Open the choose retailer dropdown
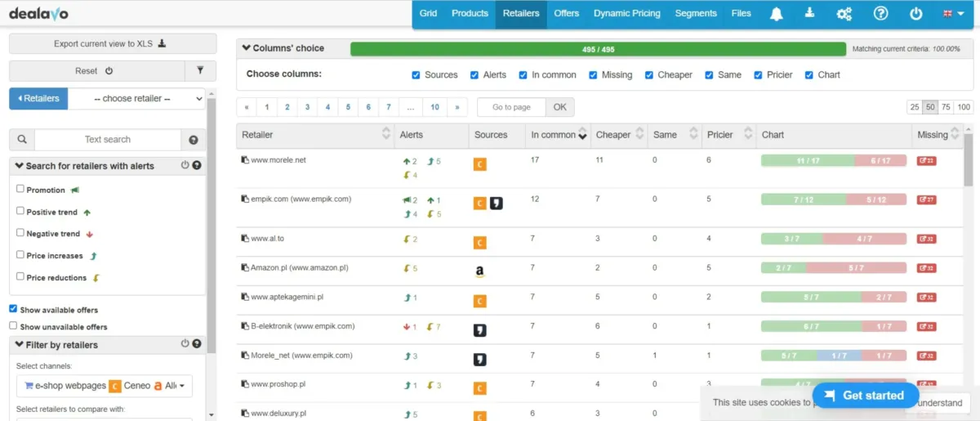Image resolution: width=980 pixels, height=421 pixels. click(136, 98)
